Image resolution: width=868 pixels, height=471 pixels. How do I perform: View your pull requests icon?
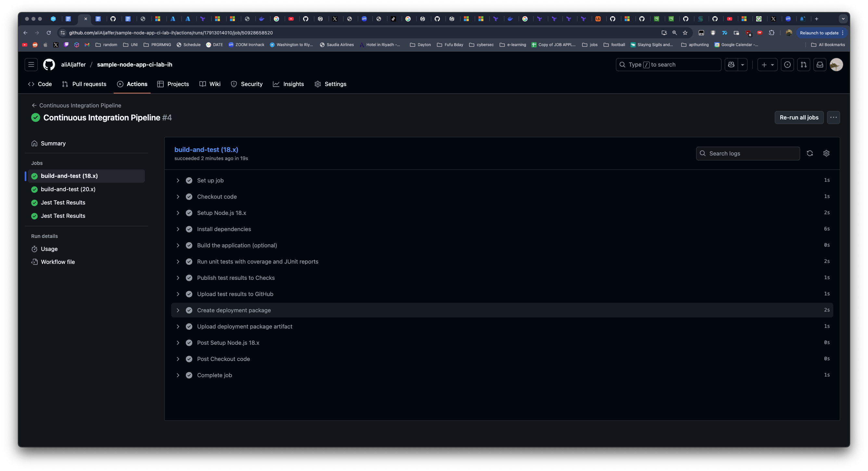point(804,64)
